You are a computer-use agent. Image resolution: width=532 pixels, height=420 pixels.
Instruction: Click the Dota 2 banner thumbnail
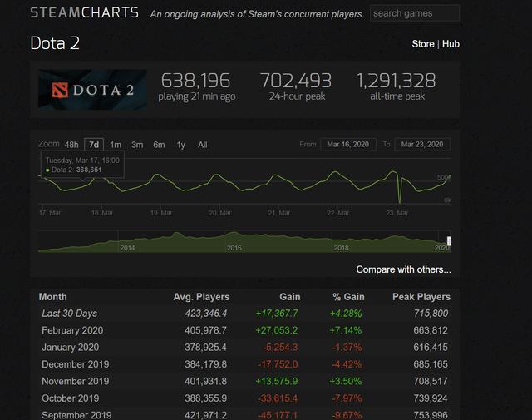pos(92,90)
